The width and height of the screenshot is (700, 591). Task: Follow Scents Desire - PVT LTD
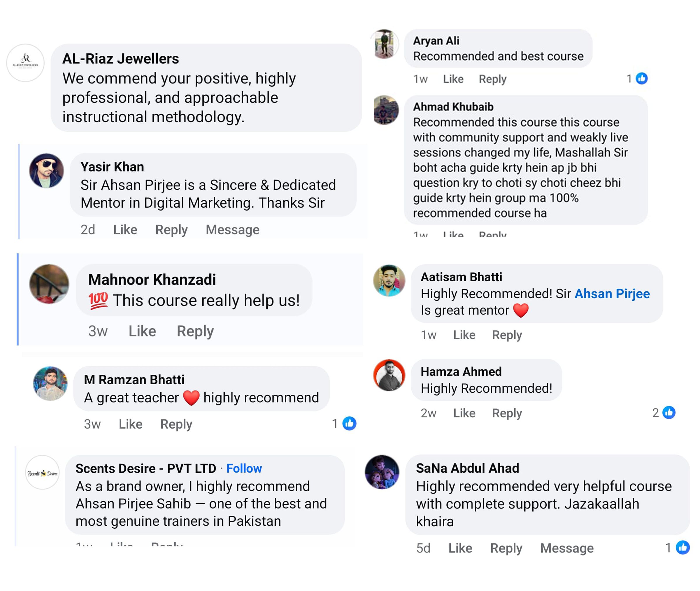[244, 468]
